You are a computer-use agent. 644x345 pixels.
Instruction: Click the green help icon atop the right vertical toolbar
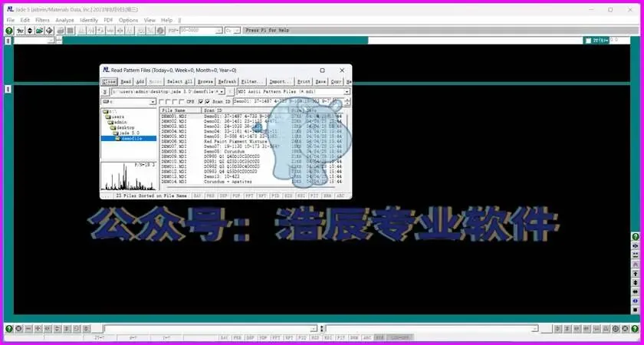(x=636, y=237)
